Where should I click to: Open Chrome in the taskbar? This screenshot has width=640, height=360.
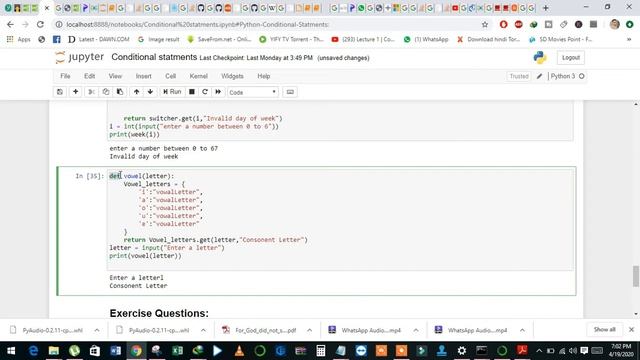point(136,351)
